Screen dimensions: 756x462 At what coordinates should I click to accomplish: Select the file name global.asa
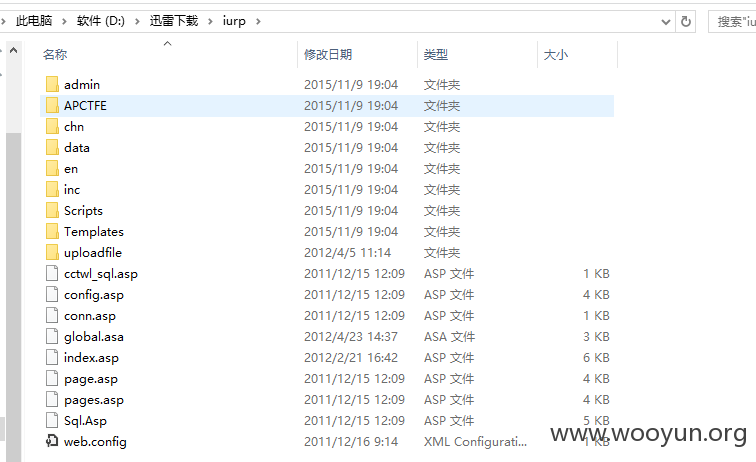pyautogui.click(x=94, y=337)
